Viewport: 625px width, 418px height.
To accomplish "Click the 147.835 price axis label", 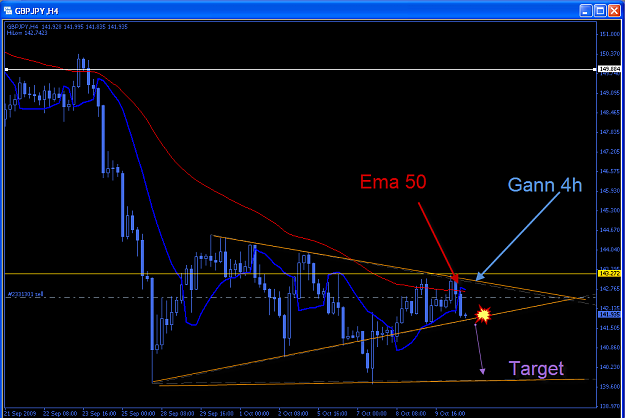I will tap(610, 132).
